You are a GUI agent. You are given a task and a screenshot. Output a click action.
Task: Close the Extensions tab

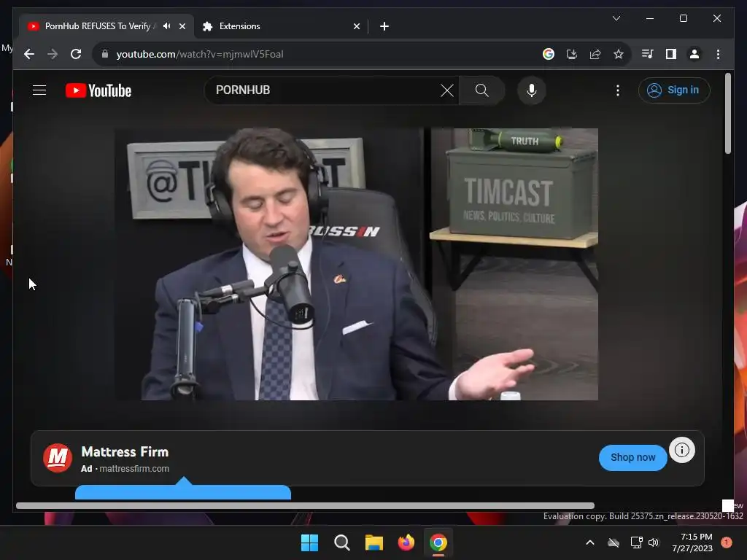[x=356, y=26]
